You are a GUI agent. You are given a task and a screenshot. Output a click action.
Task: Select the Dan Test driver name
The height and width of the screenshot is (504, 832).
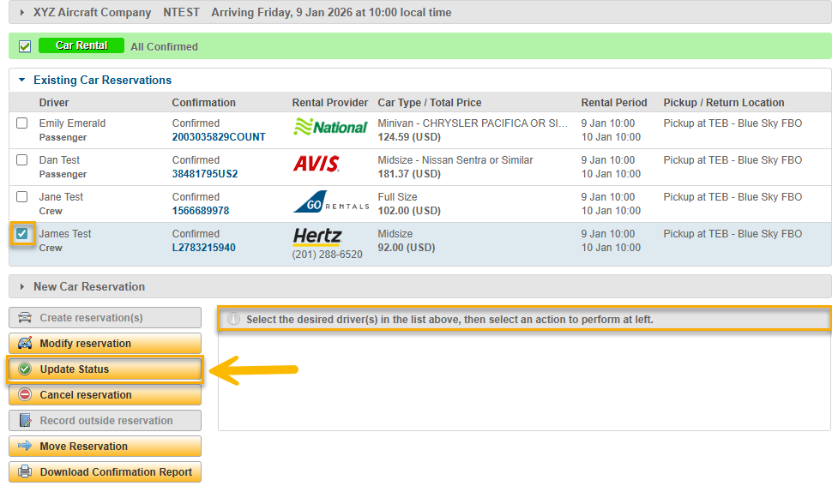59,160
